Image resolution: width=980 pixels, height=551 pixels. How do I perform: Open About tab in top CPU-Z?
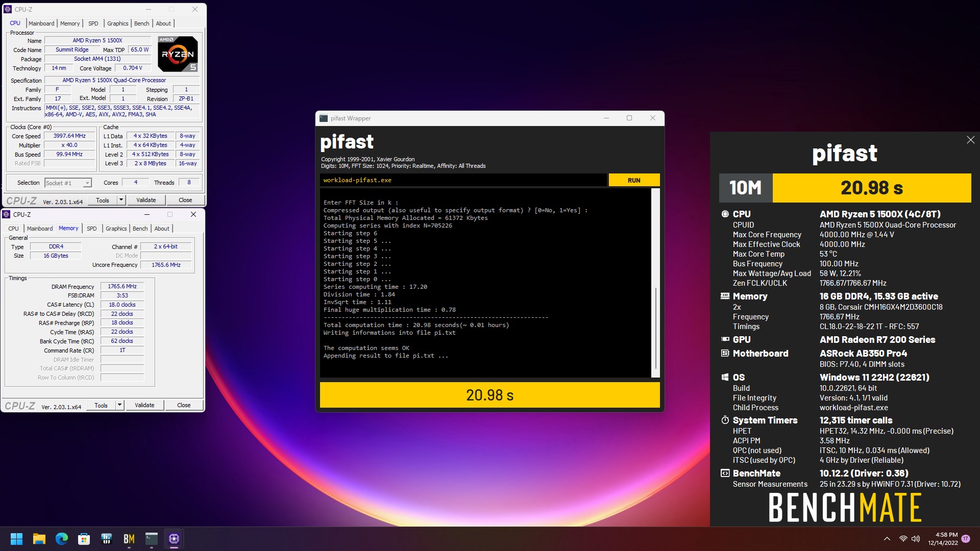click(x=163, y=23)
